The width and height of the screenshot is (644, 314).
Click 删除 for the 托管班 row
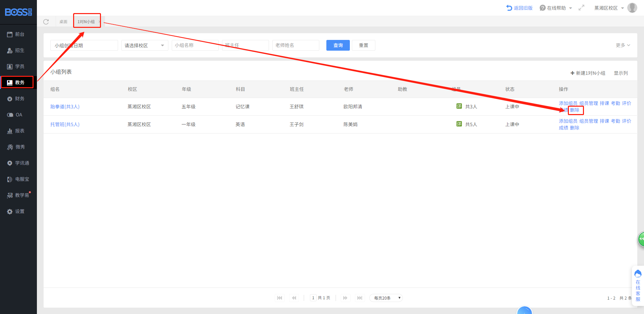pyautogui.click(x=575, y=128)
